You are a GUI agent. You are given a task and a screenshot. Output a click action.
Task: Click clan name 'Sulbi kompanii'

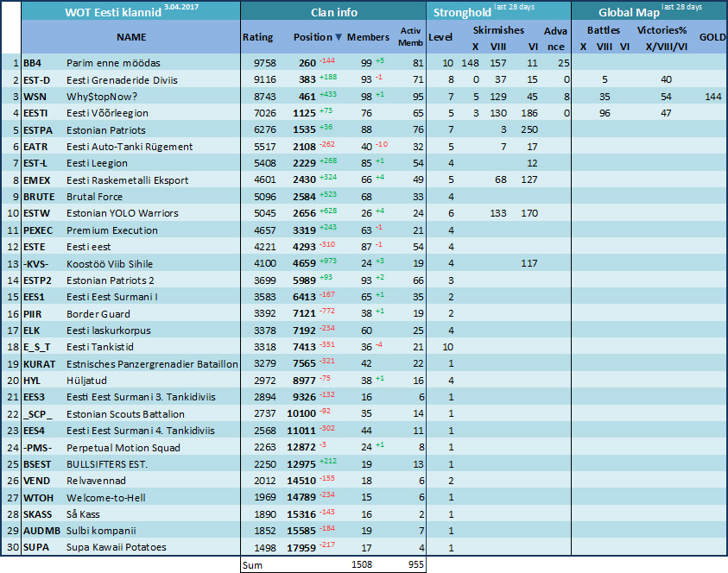tap(101, 531)
